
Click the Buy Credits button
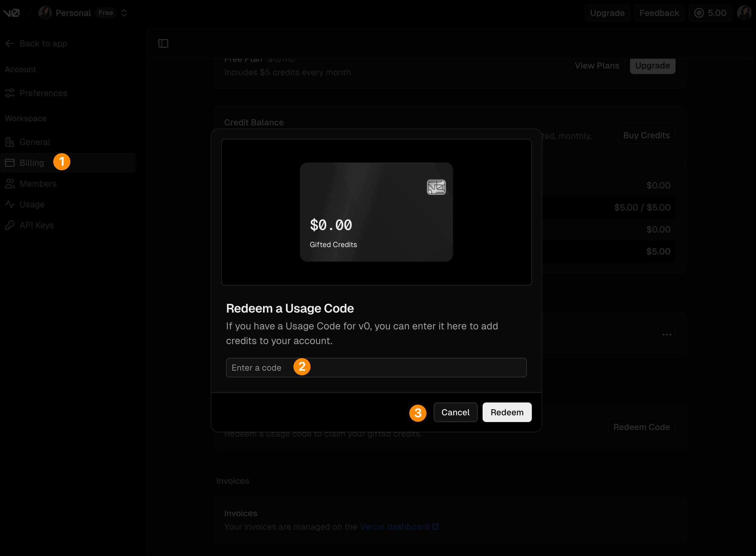[646, 135]
